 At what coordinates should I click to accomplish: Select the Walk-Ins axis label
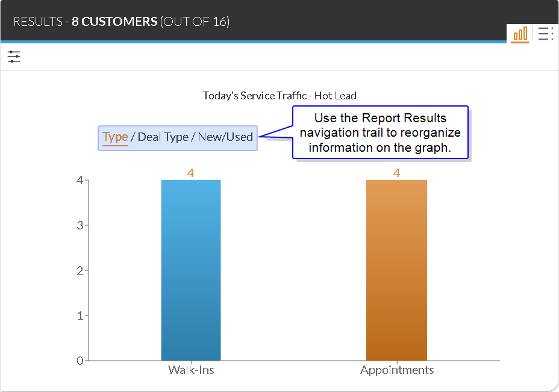[191, 370]
